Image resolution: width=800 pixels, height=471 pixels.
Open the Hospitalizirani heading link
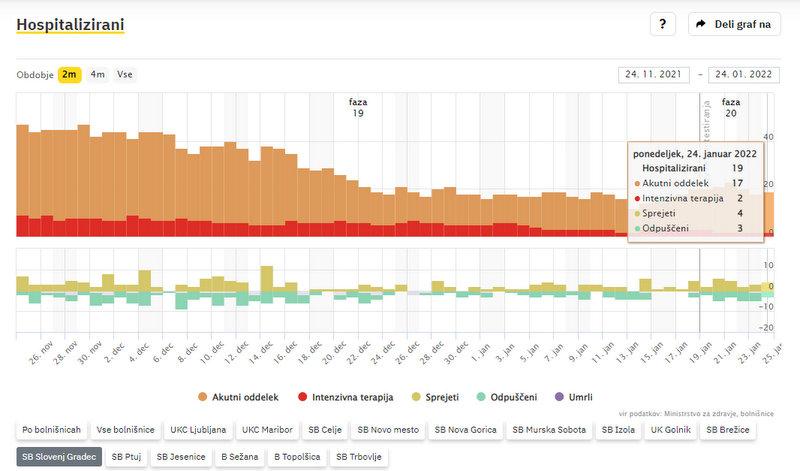[69, 22]
